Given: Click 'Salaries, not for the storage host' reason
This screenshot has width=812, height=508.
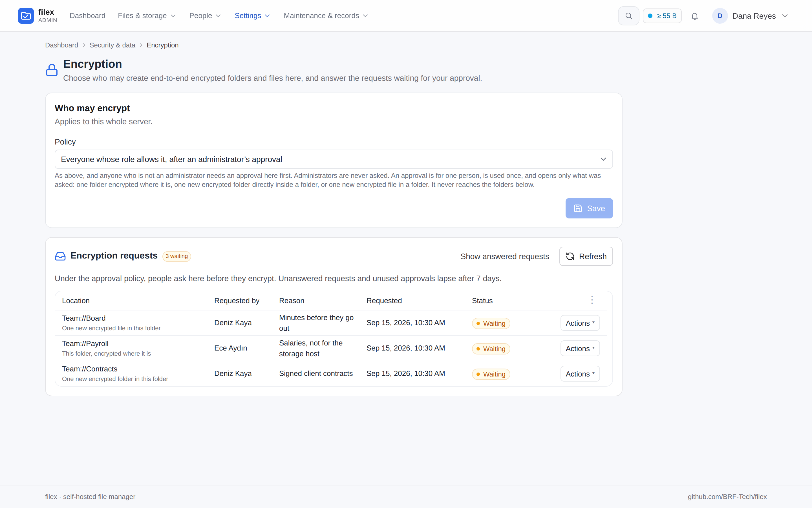Looking at the screenshot, I should tap(311, 348).
